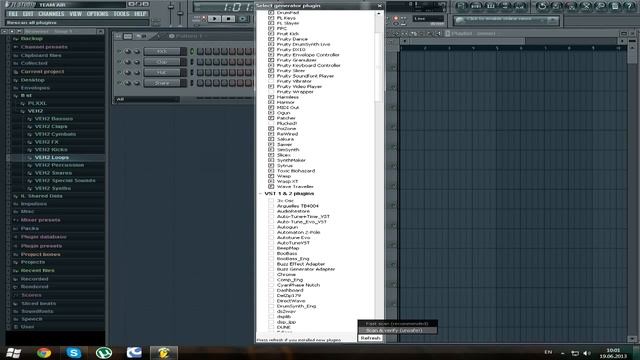Open the Line snap mode dropdown

pos(428,19)
